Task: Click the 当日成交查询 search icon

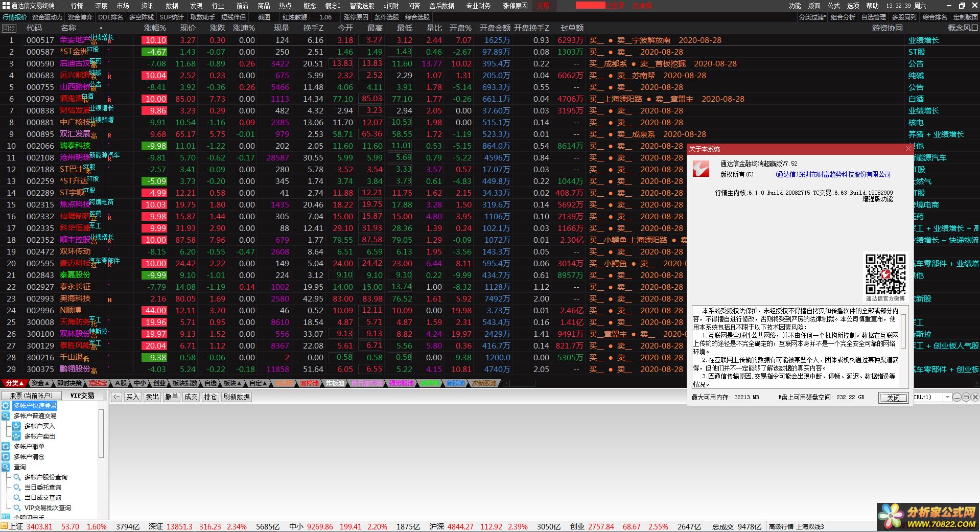Action: click(17, 497)
